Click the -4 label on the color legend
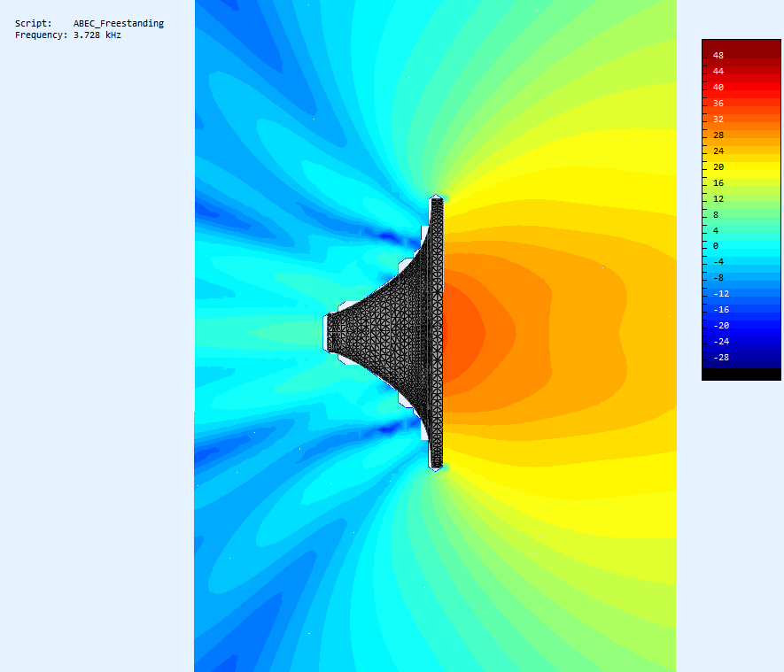Viewport: 784px width, 672px height. [x=718, y=262]
